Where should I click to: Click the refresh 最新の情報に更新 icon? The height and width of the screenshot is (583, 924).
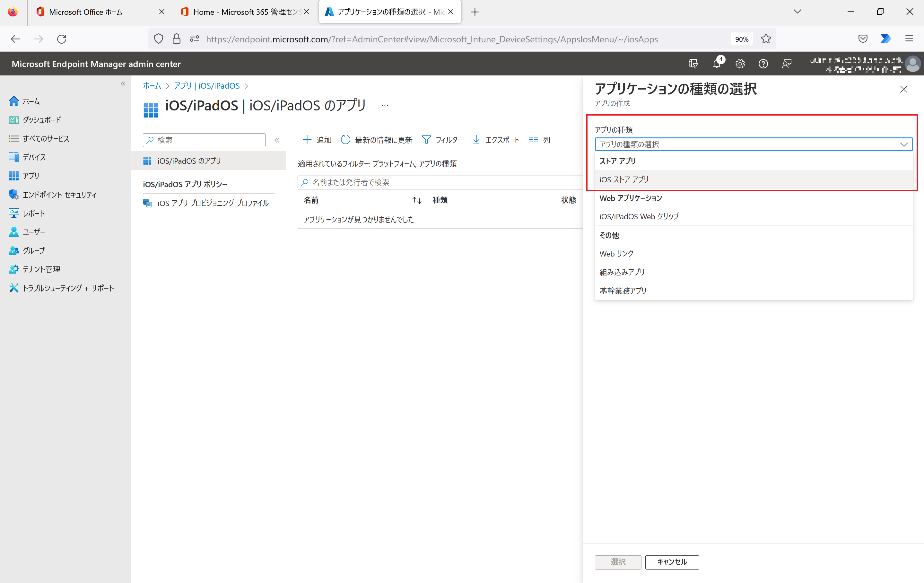[x=345, y=140]
